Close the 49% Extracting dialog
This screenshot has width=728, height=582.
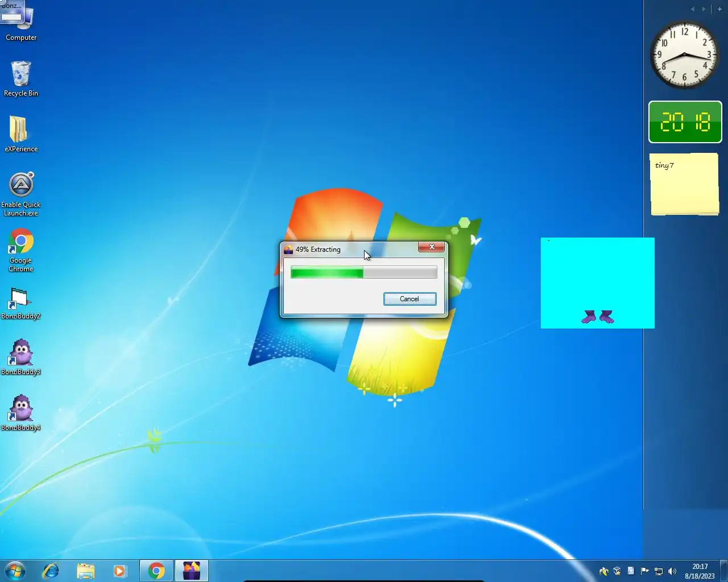[x=431, y=247]
